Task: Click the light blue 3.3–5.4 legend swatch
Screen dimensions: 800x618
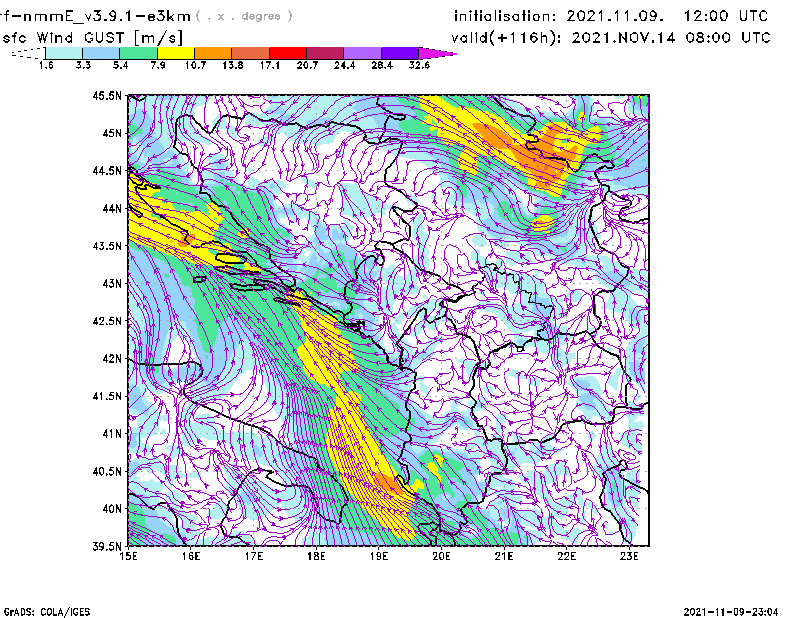Action: [x=101, y=53]
